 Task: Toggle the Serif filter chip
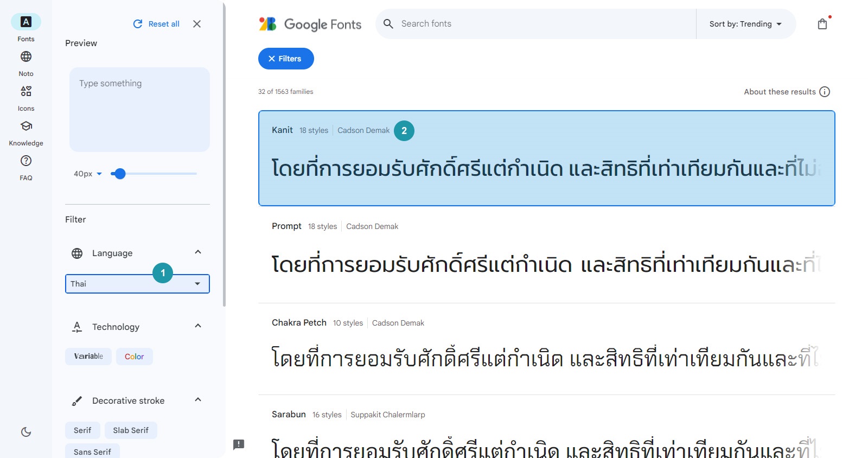(x=82, y=430)
